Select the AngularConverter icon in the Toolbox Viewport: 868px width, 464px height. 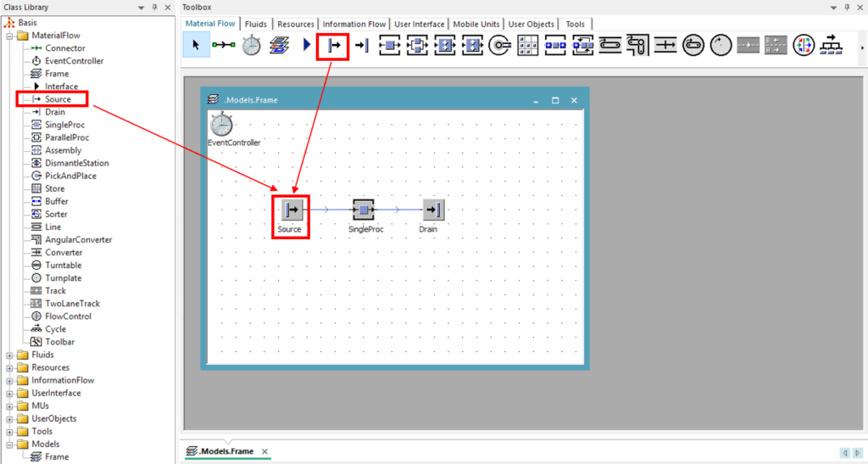click(637, 46)
